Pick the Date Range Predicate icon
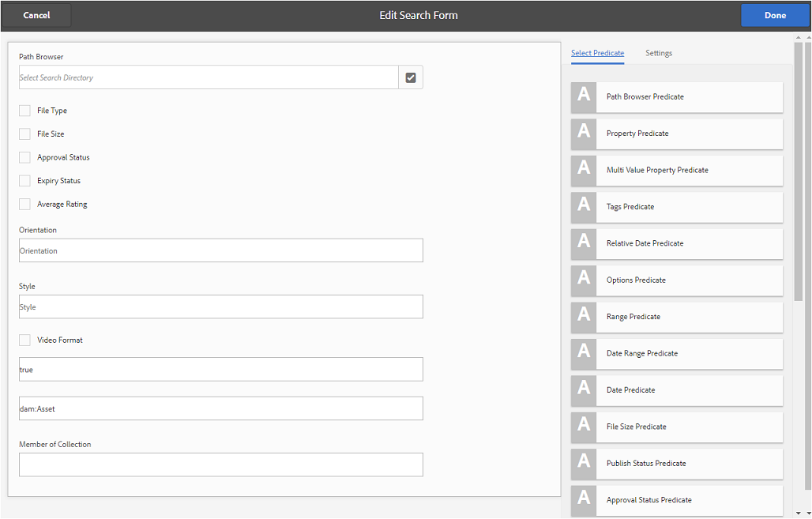The width and height of the screenshot is (812, 519). click(584, 353)
